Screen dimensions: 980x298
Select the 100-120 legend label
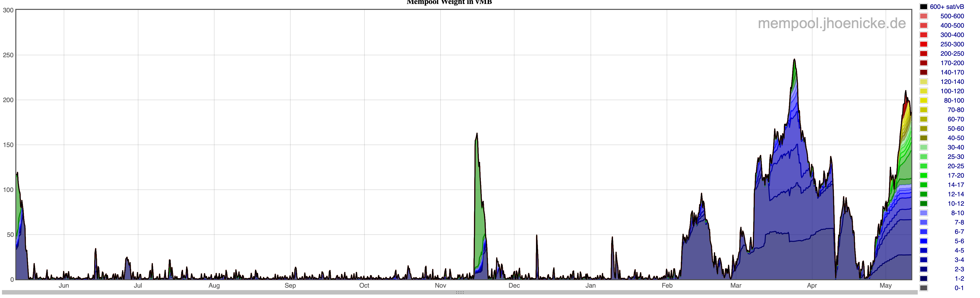tap(952, 91)
